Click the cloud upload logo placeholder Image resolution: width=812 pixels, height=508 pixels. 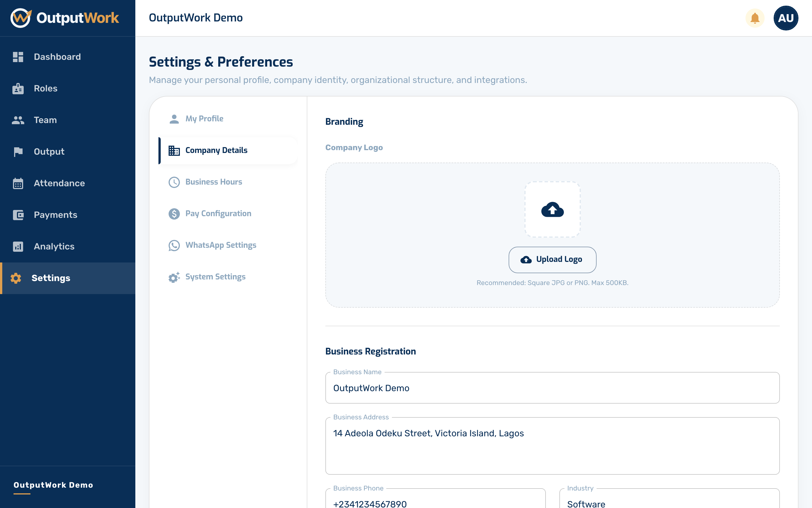click(x=552, y=209)
